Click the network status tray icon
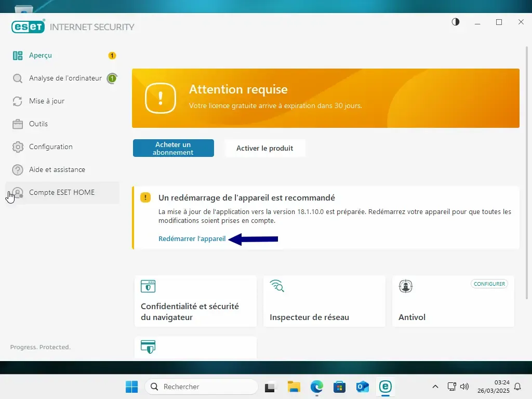The image size is (532, 399). pyautogui.click(x=452, y=387)
